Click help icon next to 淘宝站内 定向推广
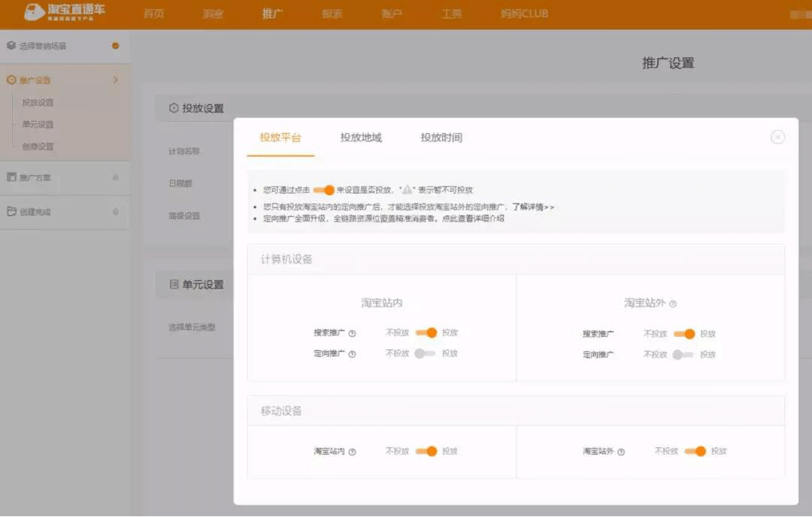The image size is (812, 517). (x=352, y=354)
